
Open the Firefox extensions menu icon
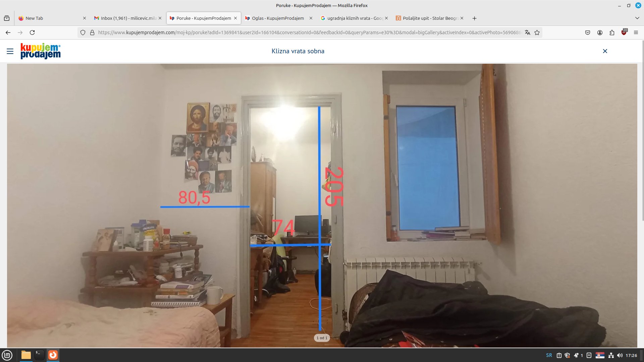(x=612, y=33)
